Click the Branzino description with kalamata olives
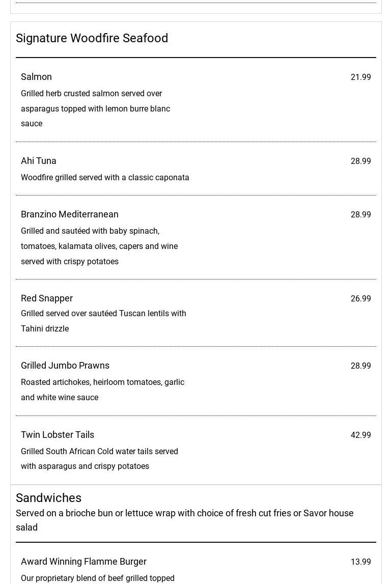392x584 pixels. [99, 246]
